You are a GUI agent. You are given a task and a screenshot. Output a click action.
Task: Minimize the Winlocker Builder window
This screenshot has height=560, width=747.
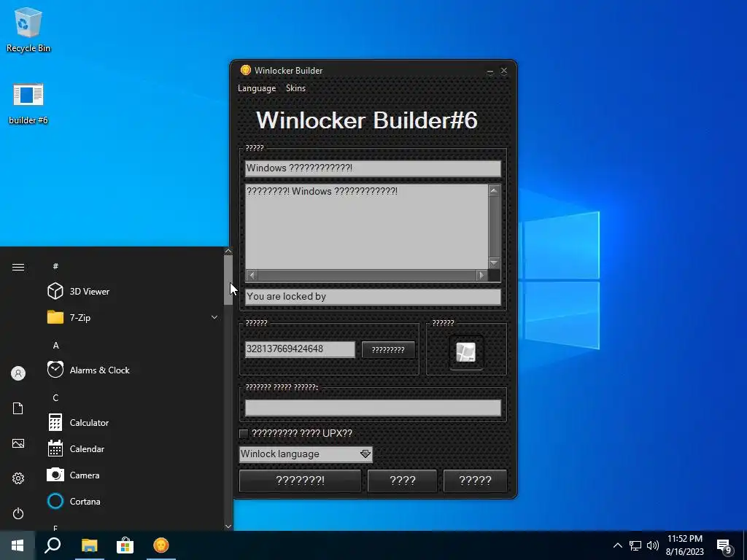pyautogui.click(x=490, y=71)
